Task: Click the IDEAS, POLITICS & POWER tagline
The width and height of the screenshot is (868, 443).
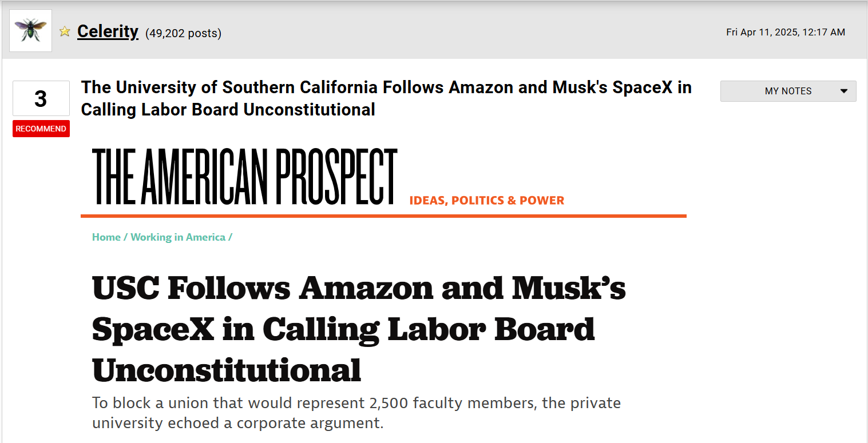Action: [486, 200]
